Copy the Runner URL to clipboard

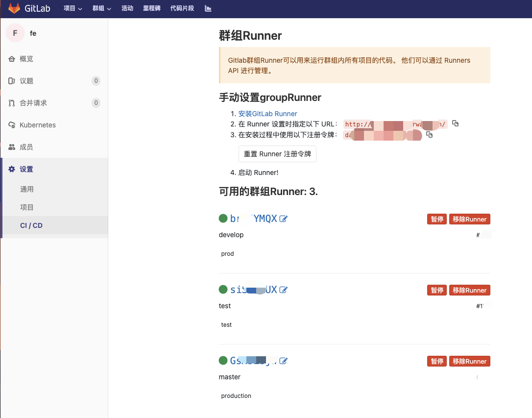[455, 123]
